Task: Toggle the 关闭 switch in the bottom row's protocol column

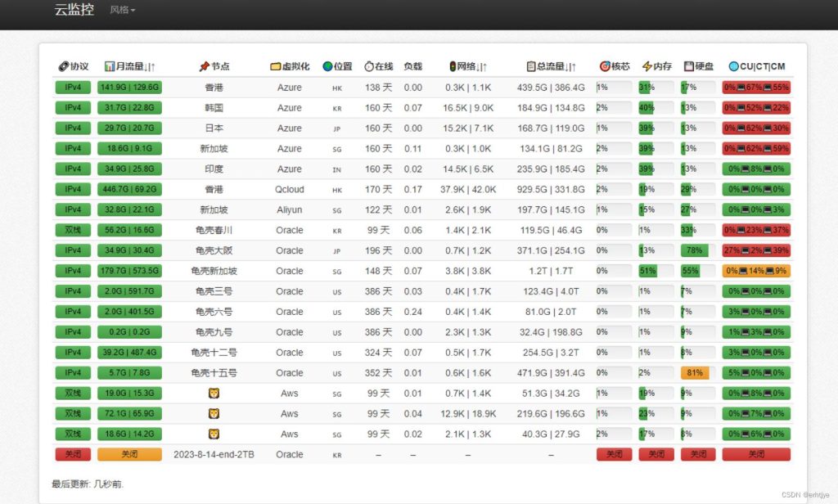Action: click(72, 454)
